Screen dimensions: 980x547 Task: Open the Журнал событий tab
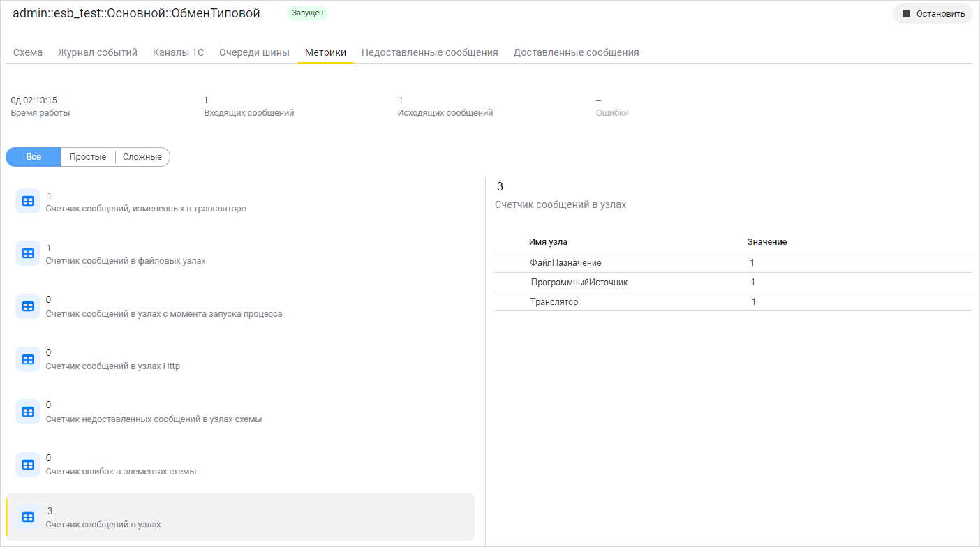[98, 52]
